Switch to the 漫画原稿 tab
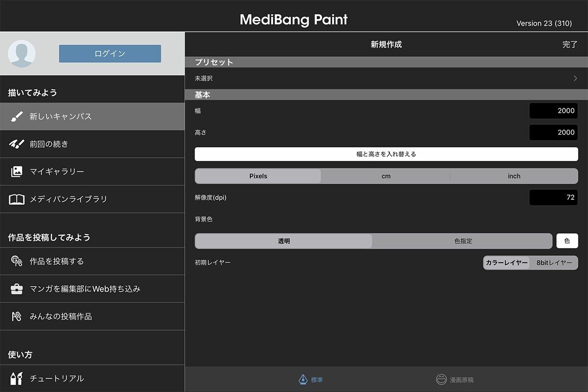 [455, 380]
